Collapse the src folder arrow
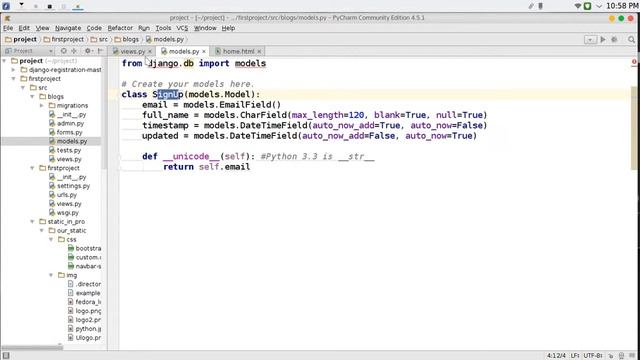 [23, 88]
